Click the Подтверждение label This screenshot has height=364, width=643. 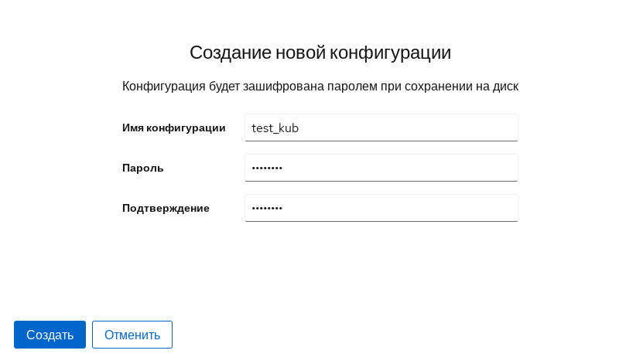pyautogui.click(x=166, y=208)
